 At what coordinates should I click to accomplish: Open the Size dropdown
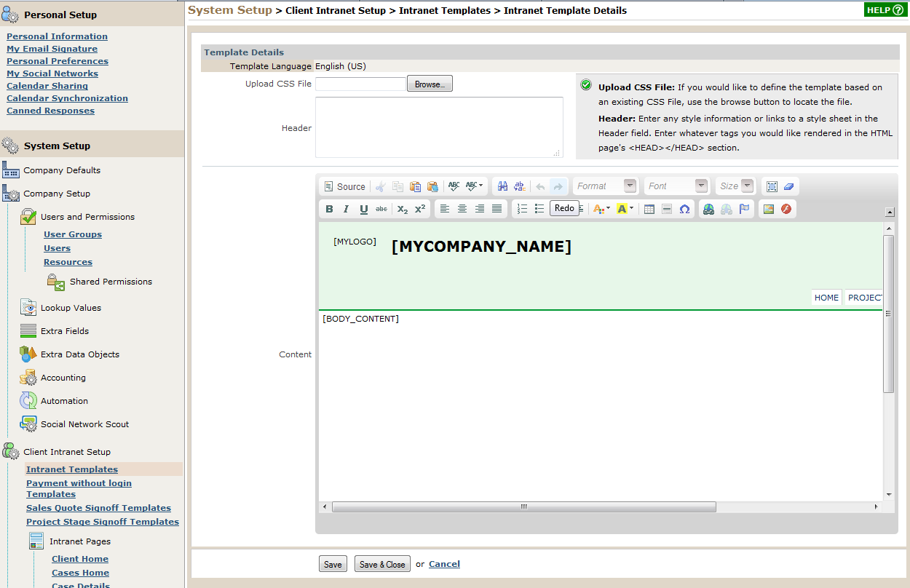735,186
